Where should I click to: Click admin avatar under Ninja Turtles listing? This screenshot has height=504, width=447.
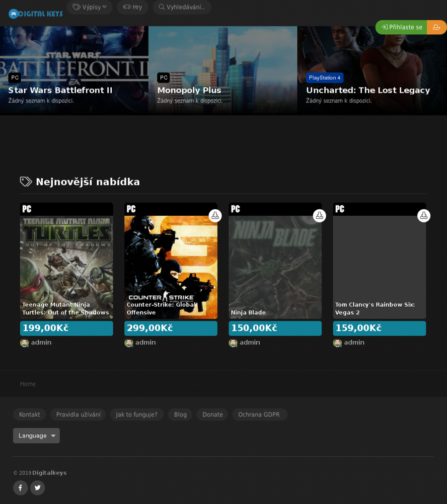24,343
